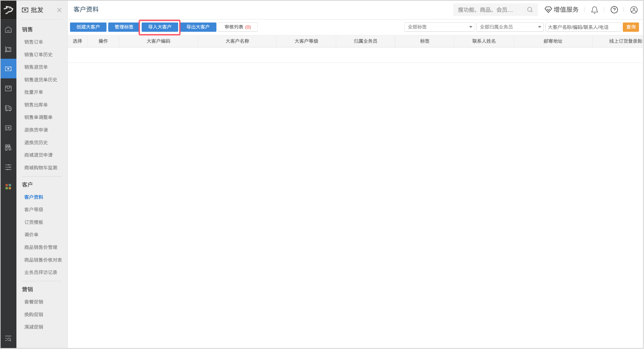
Task: Click the colorful apps grid icon
Action: coord(8,186)
